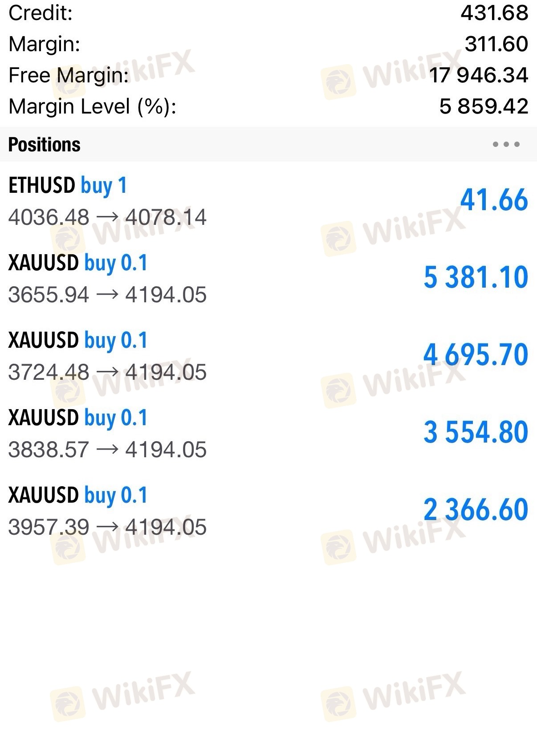The image size is (537, 756).
Task: Tap the 5 381.10 profit value
Action: 476,277
